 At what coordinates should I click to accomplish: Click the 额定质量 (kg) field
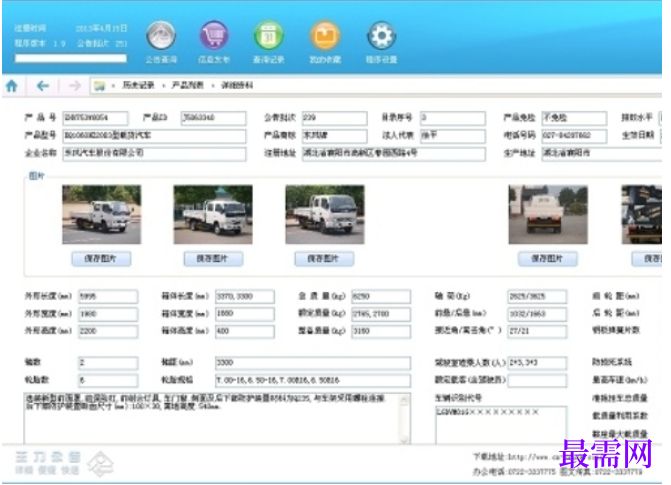[381, 314]
